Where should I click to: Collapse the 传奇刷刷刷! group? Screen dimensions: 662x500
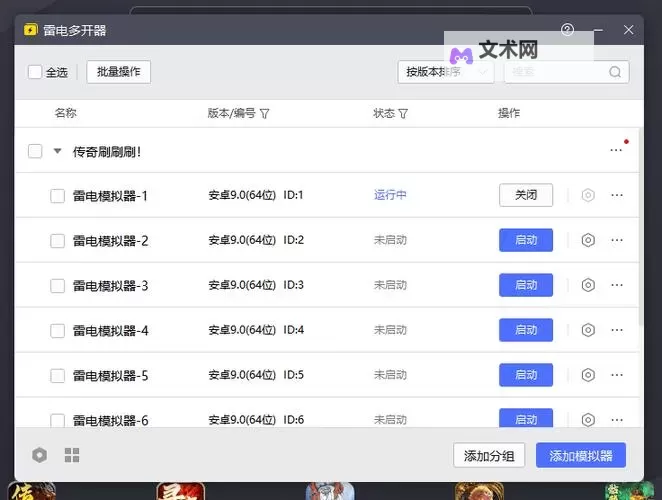57,152
